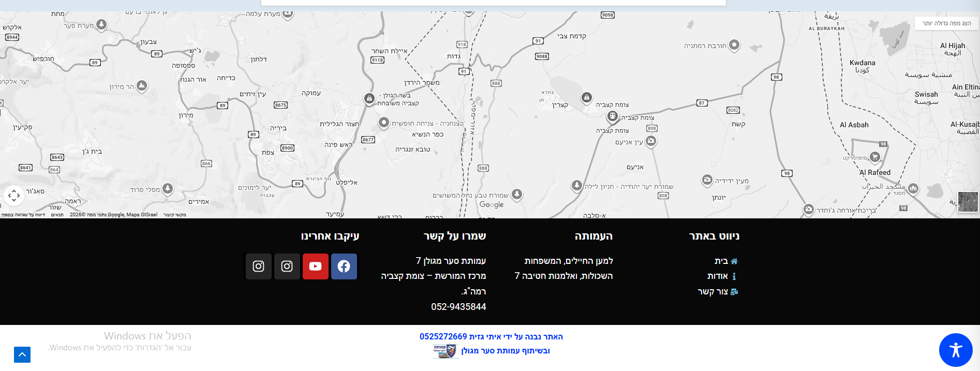This screenshot has height=371, width=980.
Task: Click the טובא זנגריה label
Action: [x=413, y=150]
